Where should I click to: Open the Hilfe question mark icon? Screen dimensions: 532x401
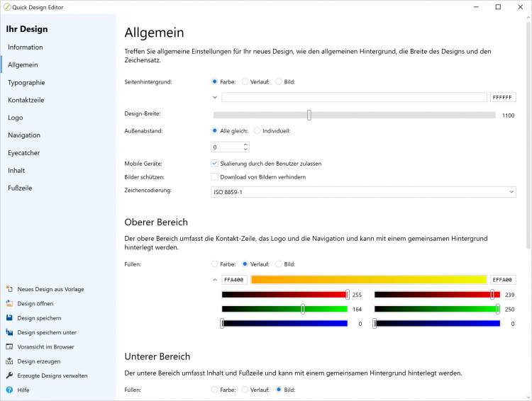pyautogui.click(x=10, y=390)
